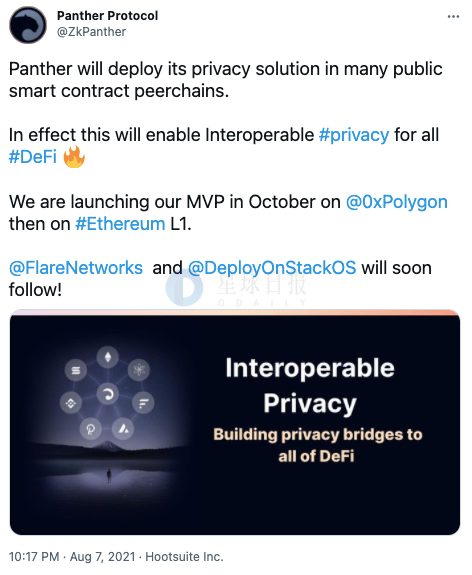Screen dimensions: 472x575
Task: Open the @0xPolygon mention
Action: [397, 202]
